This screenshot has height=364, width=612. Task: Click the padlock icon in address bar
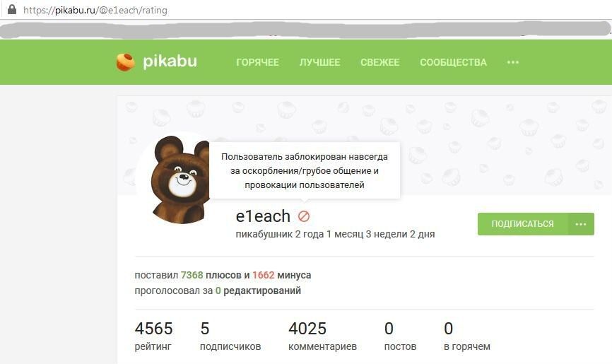pyautogui.click(x=12, y=9)
